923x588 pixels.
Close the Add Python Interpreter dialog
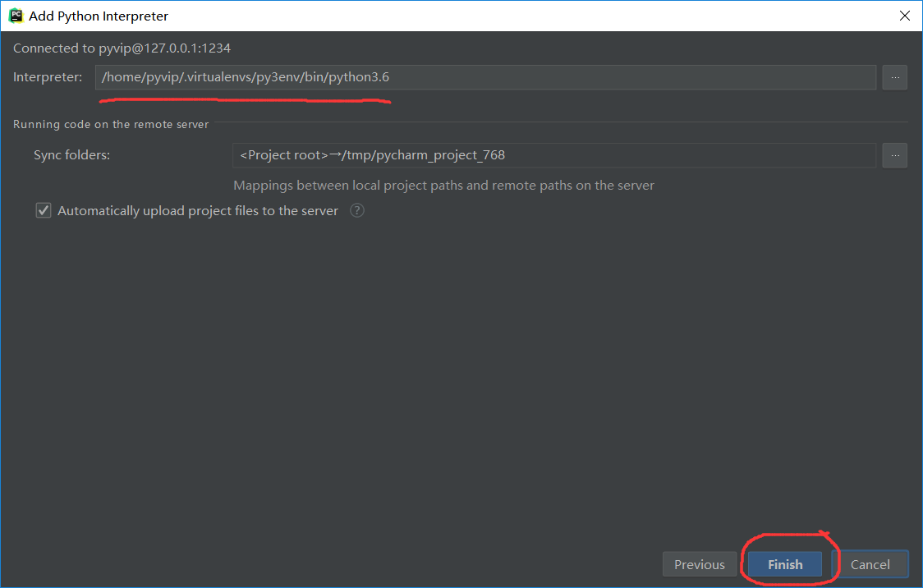[905, 16]
